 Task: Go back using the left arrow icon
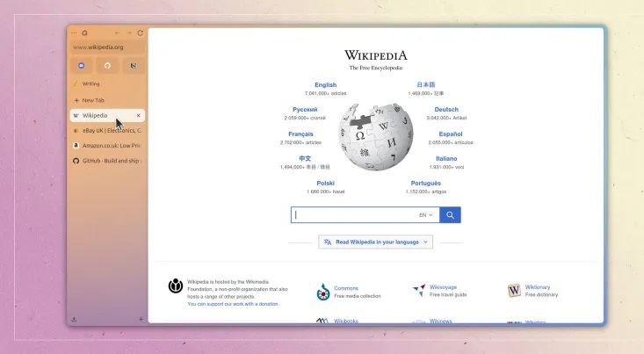pyautogui.click(x=118, y=33)
